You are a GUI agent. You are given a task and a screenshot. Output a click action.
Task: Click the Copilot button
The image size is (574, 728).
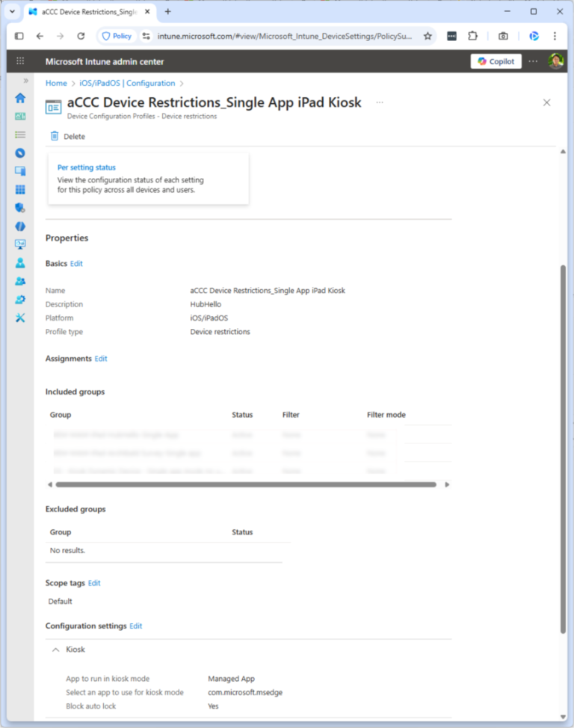[x=496, y=61]
